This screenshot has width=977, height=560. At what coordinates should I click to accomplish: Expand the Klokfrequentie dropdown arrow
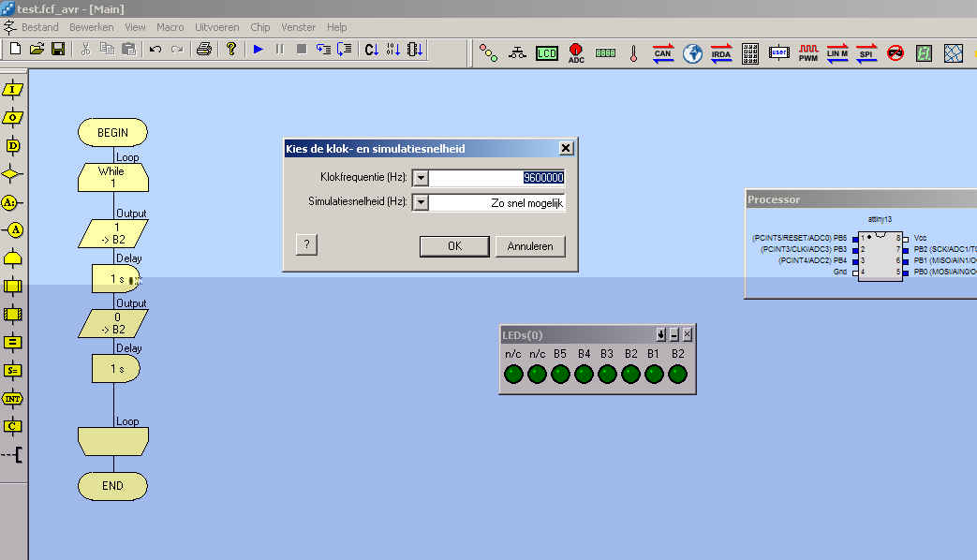click(x=421, y=178)
